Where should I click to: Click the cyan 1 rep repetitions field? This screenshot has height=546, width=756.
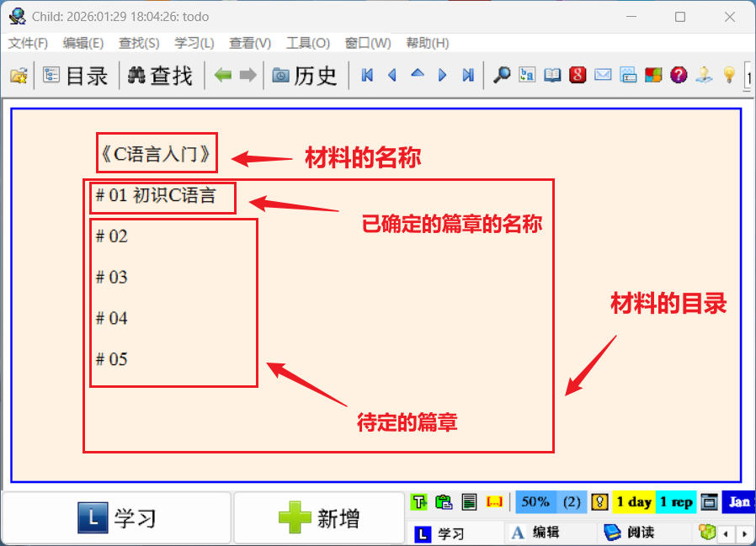676,502
